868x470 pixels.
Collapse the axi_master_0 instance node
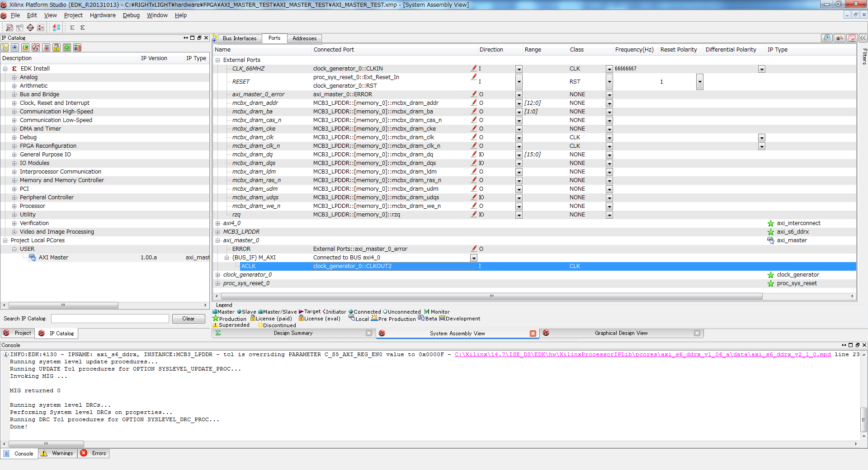(218, 240)
